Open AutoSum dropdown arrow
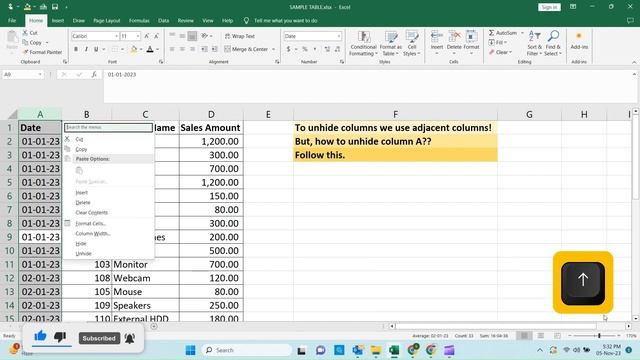 click(522, 33)
